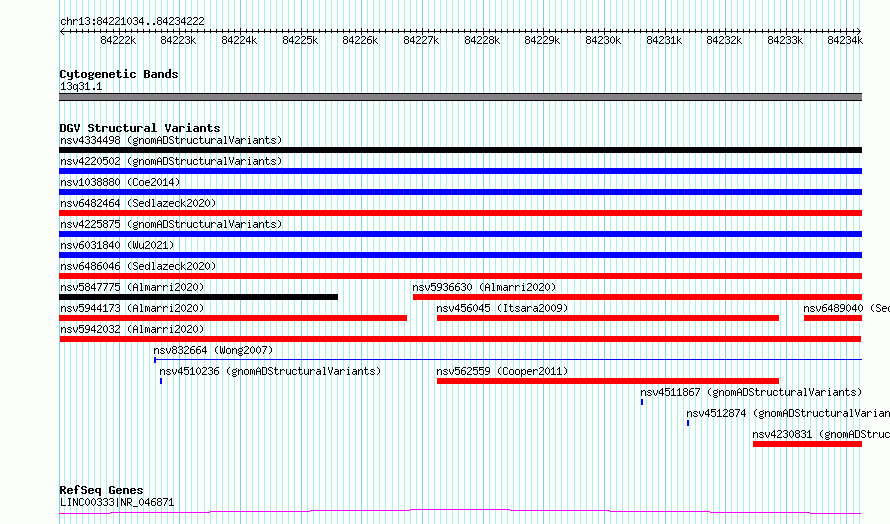Click the 84222k ruler position
890x524 pixels.
(118, 40)
